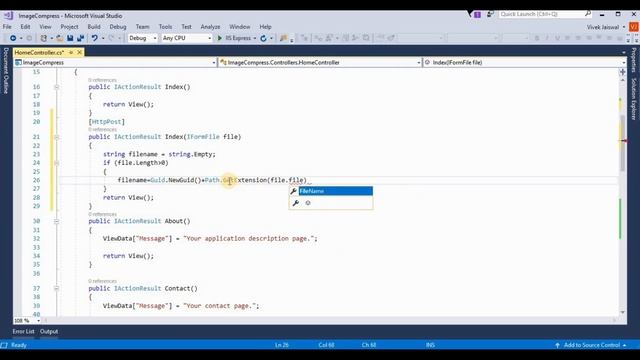
Task: Open the Document Outline side tab
Action: tap(6, 71)
